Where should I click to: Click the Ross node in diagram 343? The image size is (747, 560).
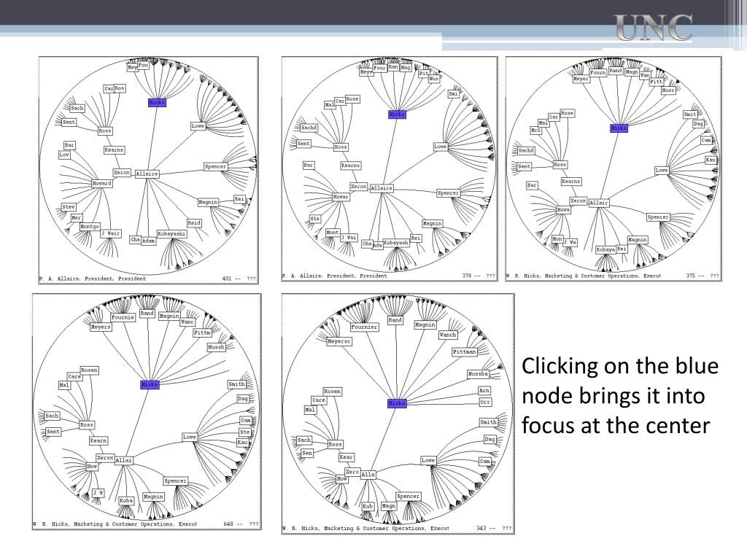pos(335,444)
